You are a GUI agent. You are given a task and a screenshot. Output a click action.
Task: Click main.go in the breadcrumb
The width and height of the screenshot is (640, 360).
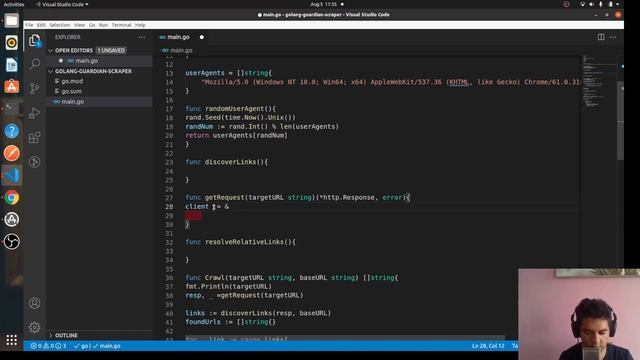tap(181, 50)
